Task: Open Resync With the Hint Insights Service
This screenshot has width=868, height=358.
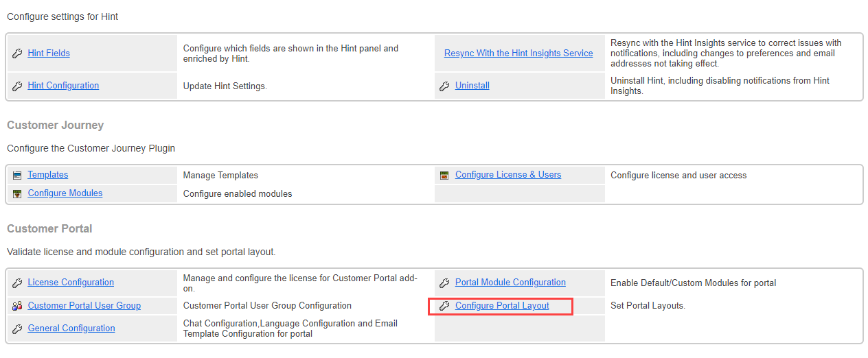Action: (x=518, y=53)
